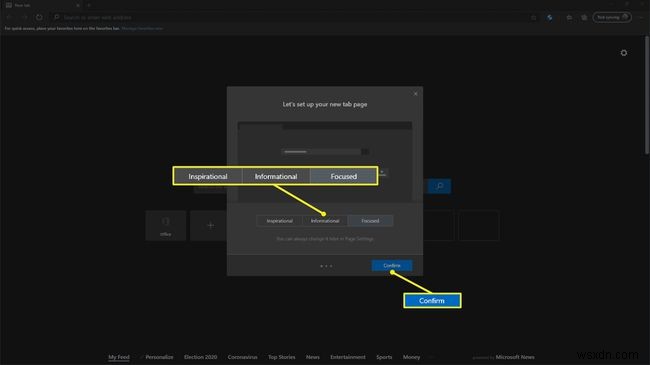Close the new tab setup dialog
The width and height of the screenshot is (650, 365).
[x=415, y=94]
